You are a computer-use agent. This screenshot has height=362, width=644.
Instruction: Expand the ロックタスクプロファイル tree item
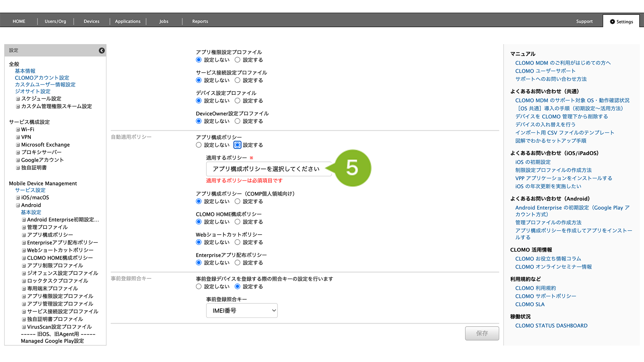click(x=24, y=281)
